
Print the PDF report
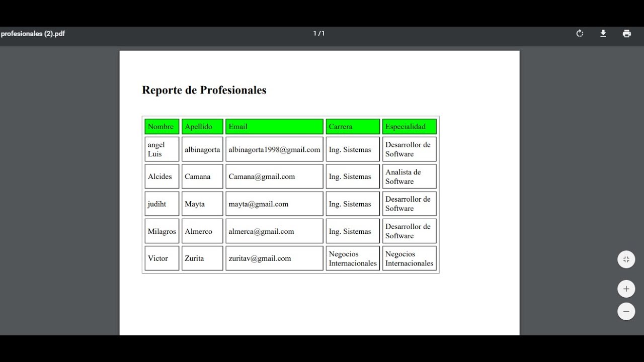pos(627,34)
